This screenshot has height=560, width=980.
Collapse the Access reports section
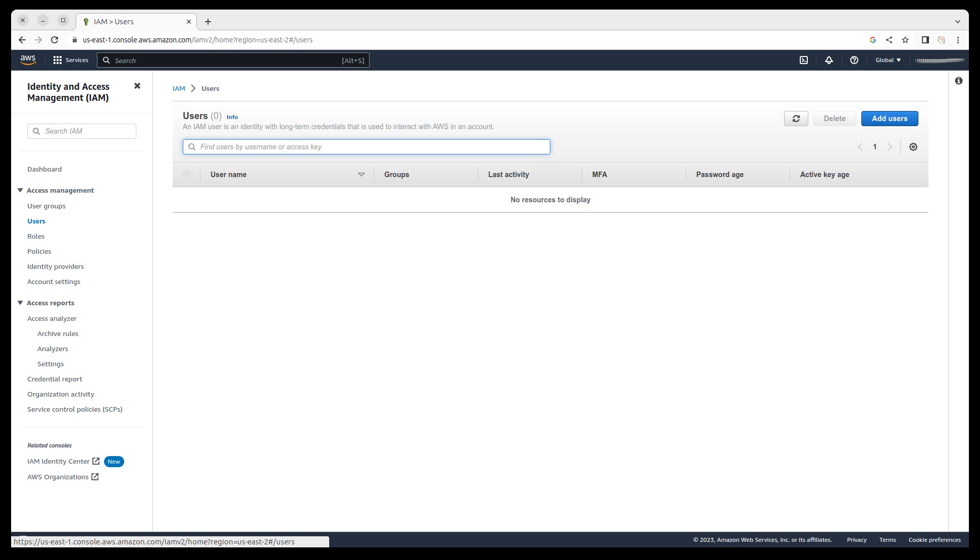[x=20, y=303]
